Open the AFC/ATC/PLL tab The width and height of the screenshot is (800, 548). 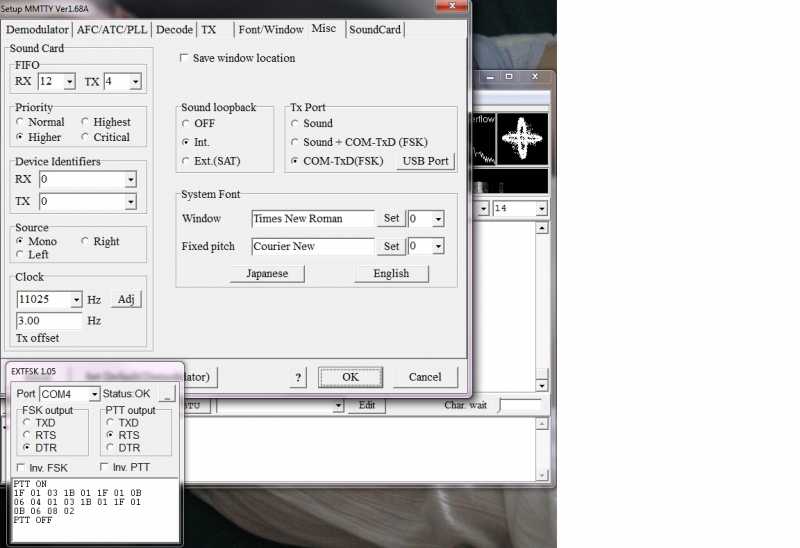(x=112, y=30)
